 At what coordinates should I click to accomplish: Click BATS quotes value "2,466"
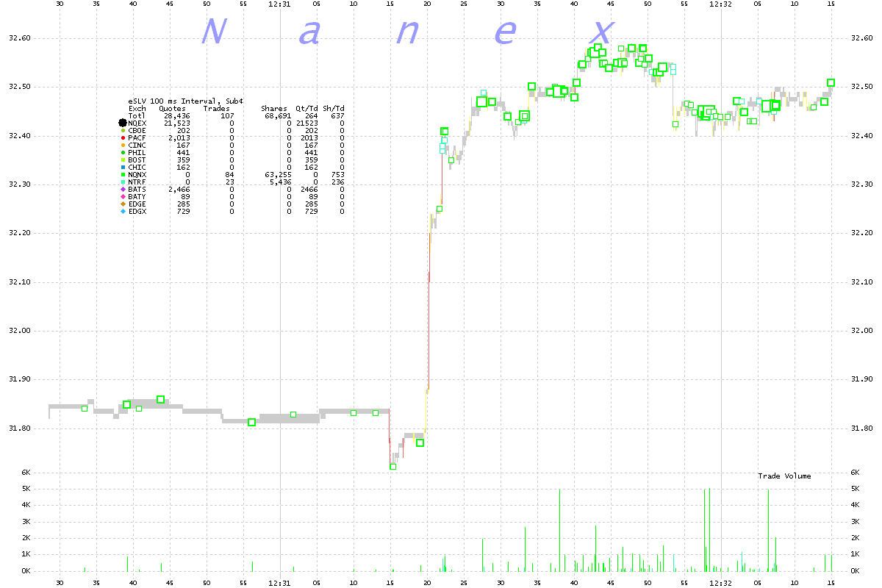(x=179, y=190)
